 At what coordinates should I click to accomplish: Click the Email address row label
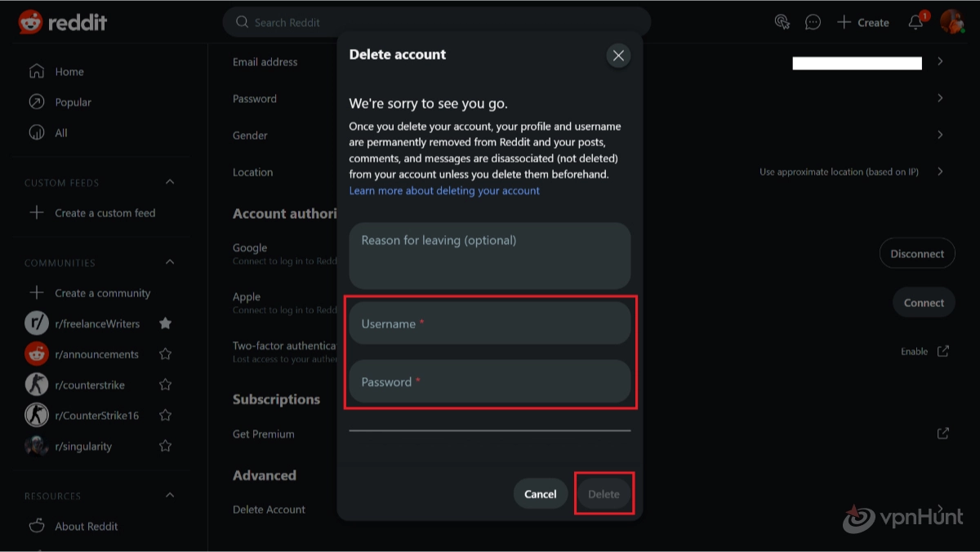pos(265,62)
